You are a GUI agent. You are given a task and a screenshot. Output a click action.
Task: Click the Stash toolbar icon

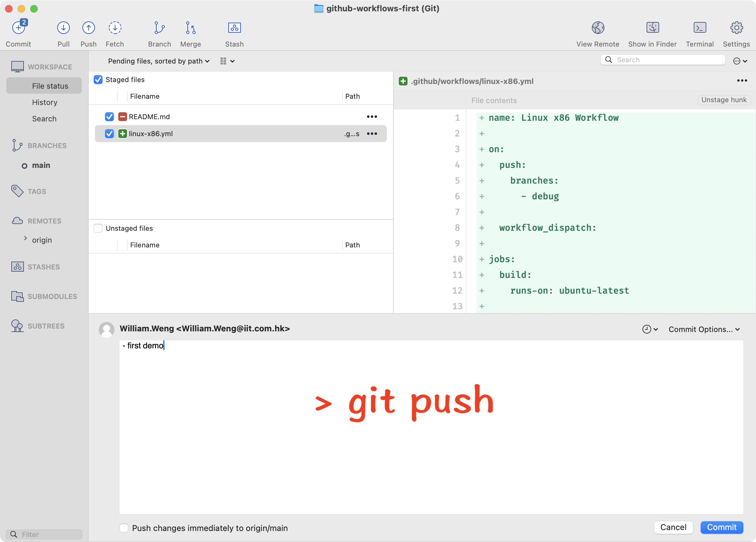(234, 28)
